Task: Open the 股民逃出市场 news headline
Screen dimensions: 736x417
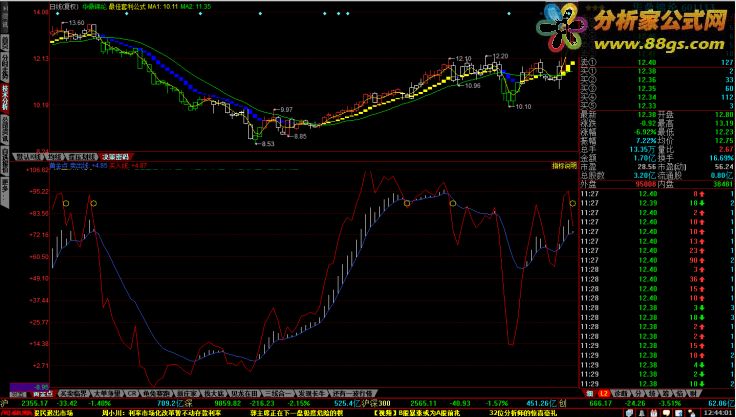Action: click(54, 413)
